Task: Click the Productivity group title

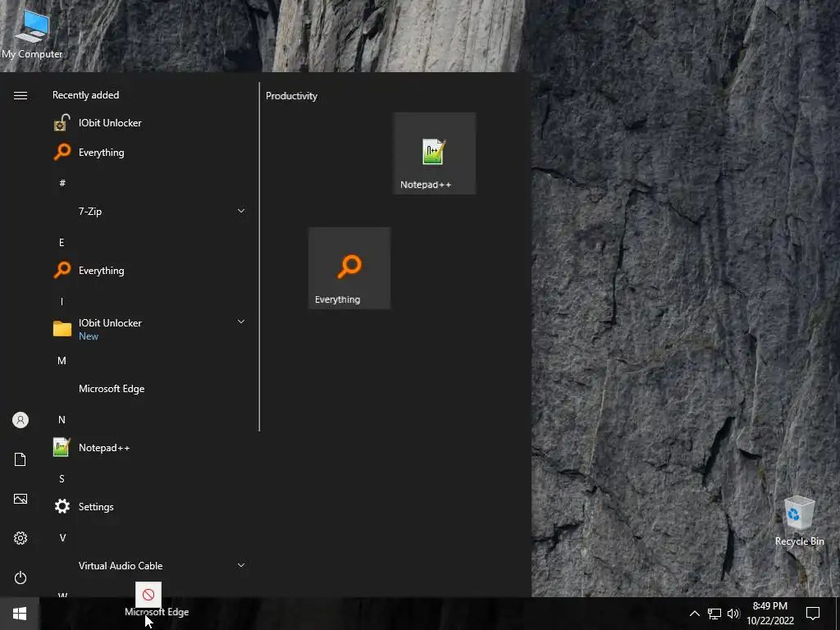Action: (x=291, y=96)
